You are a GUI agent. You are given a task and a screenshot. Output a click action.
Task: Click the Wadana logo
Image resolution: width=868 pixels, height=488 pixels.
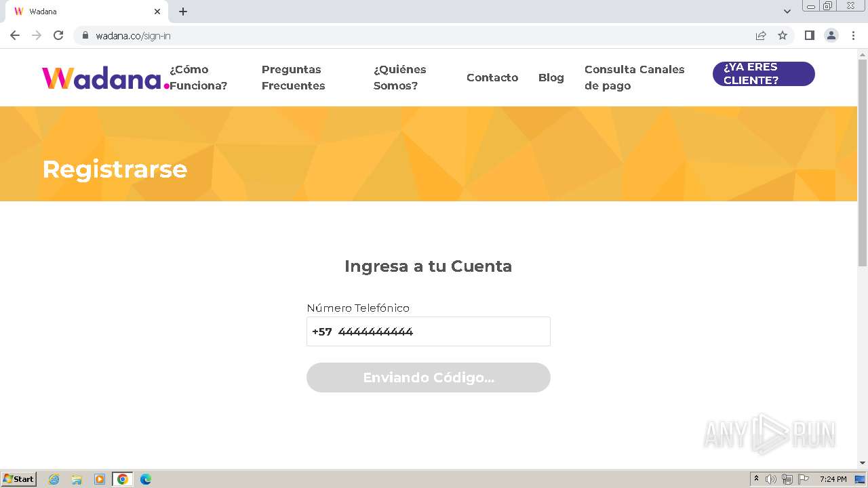(105, 78)
